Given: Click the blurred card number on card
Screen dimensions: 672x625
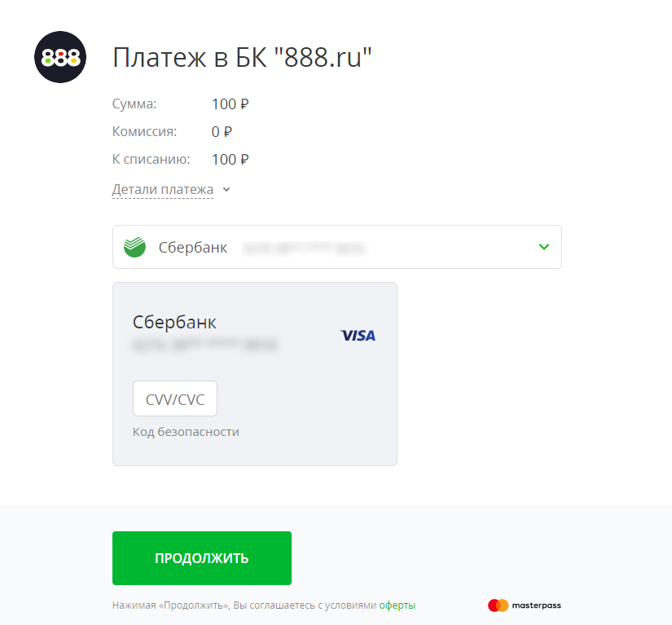Looking at the screenshot, I should click(x=204, y=345).
